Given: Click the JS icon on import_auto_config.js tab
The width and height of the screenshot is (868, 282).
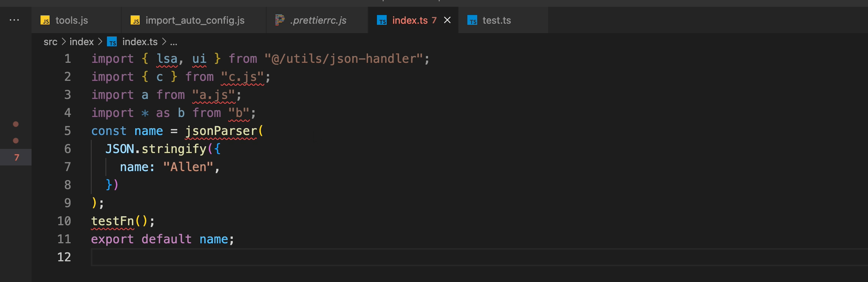Looking at the screenshot, I should click(135, 20).
